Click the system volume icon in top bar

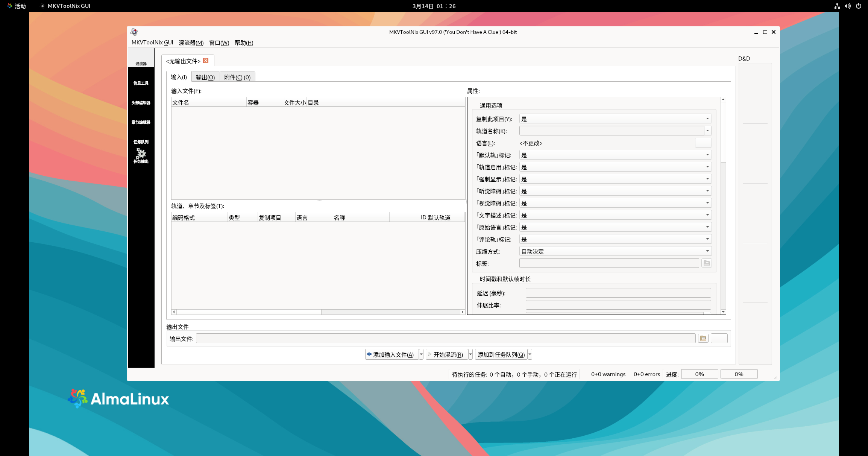[x=848, y=6]
